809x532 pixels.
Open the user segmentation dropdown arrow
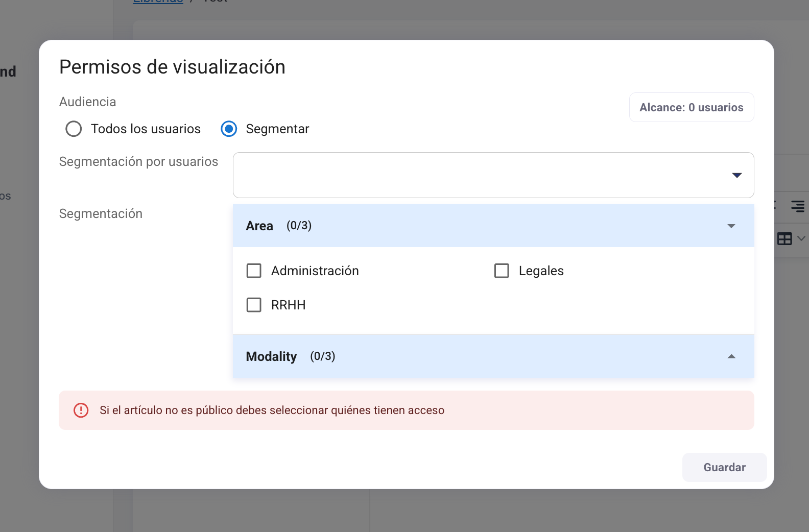point(736,175)
